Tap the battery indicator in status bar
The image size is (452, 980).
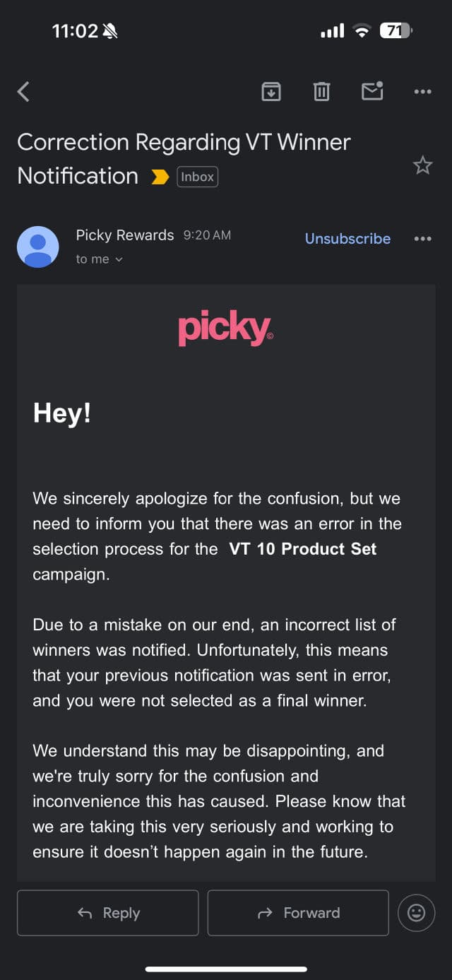point(395,30)
